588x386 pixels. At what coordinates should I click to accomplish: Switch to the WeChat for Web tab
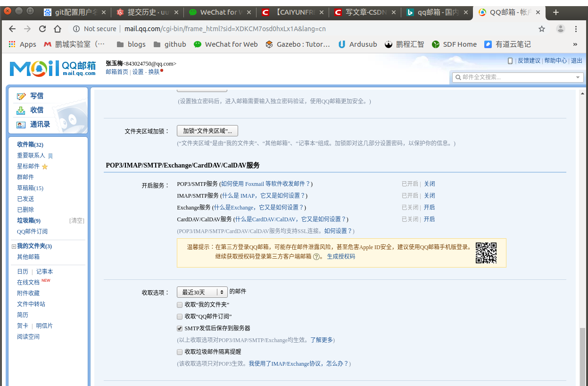pyautogui.click(x=220, y=12)
